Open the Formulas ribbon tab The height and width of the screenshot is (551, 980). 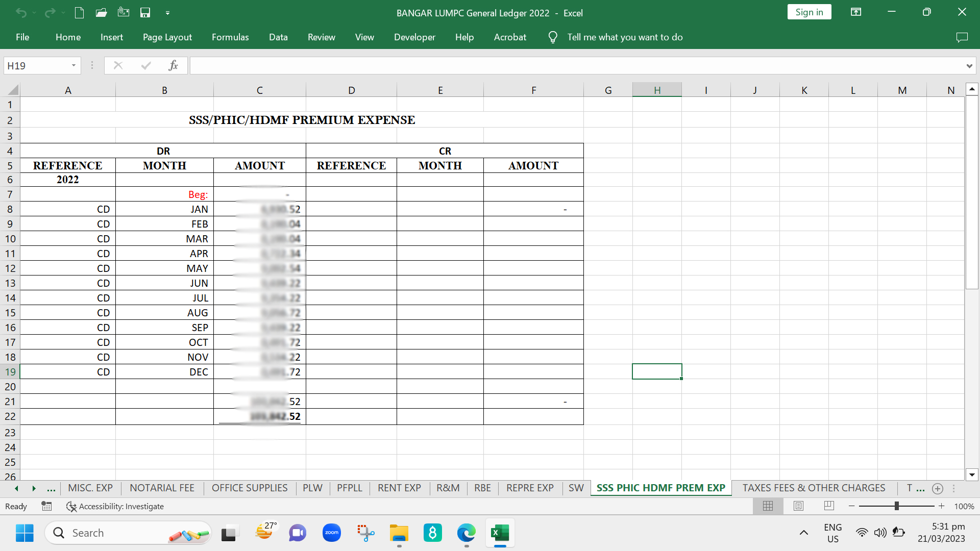point(230,37)
